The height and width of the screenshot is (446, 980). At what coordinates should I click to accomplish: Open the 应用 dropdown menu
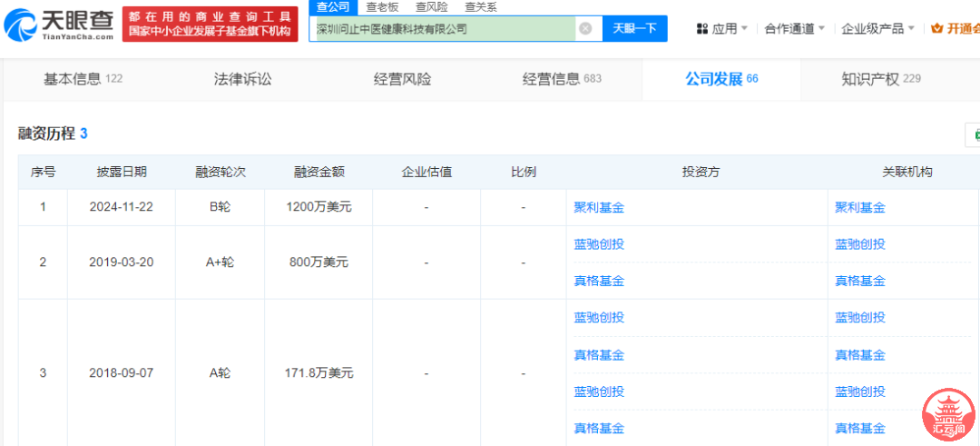(x=722, y=28)
